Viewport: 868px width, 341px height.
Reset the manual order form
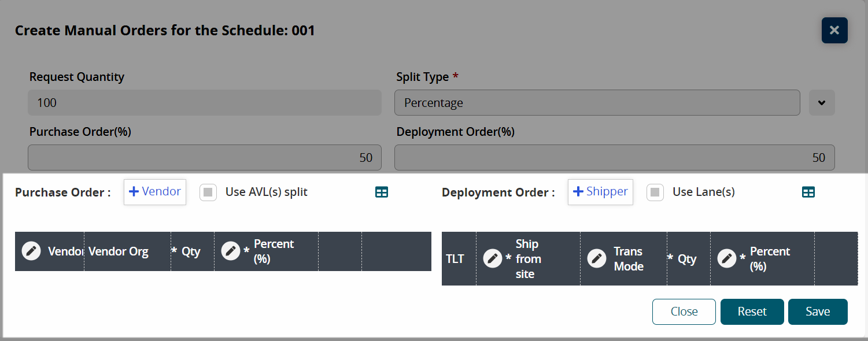pyautogui.click(x=752, y=312)
